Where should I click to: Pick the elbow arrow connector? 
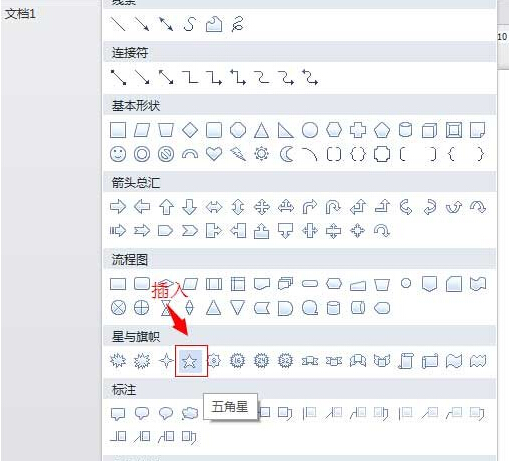(214, 77)
